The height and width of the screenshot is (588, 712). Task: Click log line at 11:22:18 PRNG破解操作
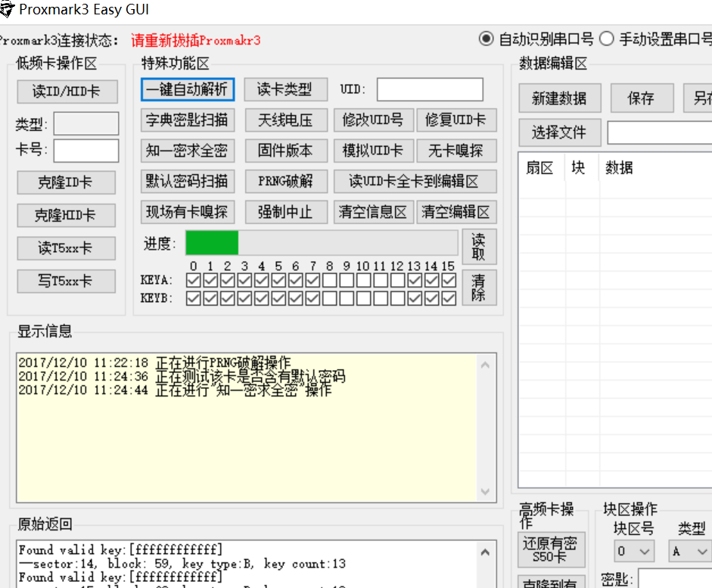click(154, 362)
